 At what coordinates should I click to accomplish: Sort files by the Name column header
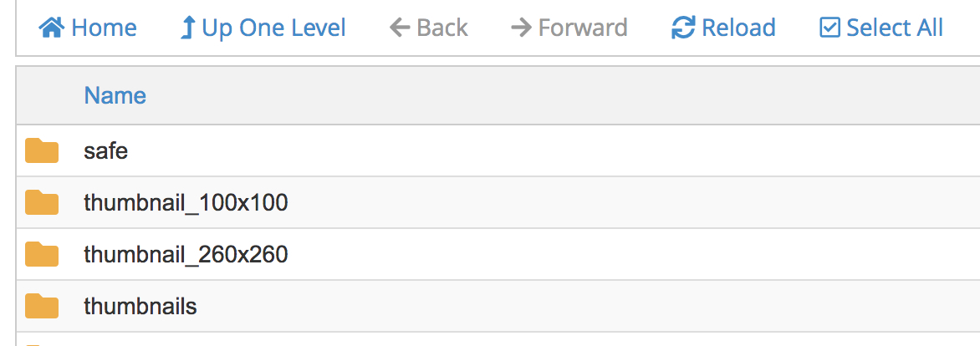[x=115, y=96]
